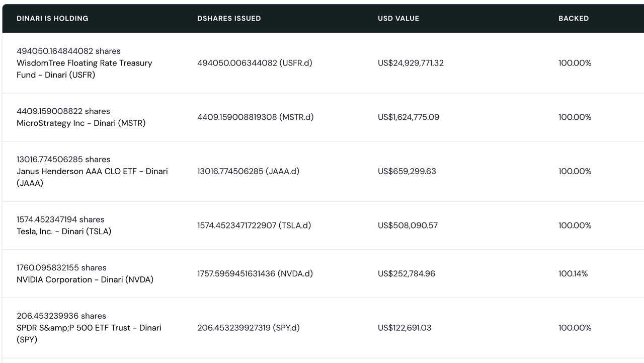The image size is (644, 363).
Task: Click the MSTR.d dShares issued value
Action: click(255, 117)
